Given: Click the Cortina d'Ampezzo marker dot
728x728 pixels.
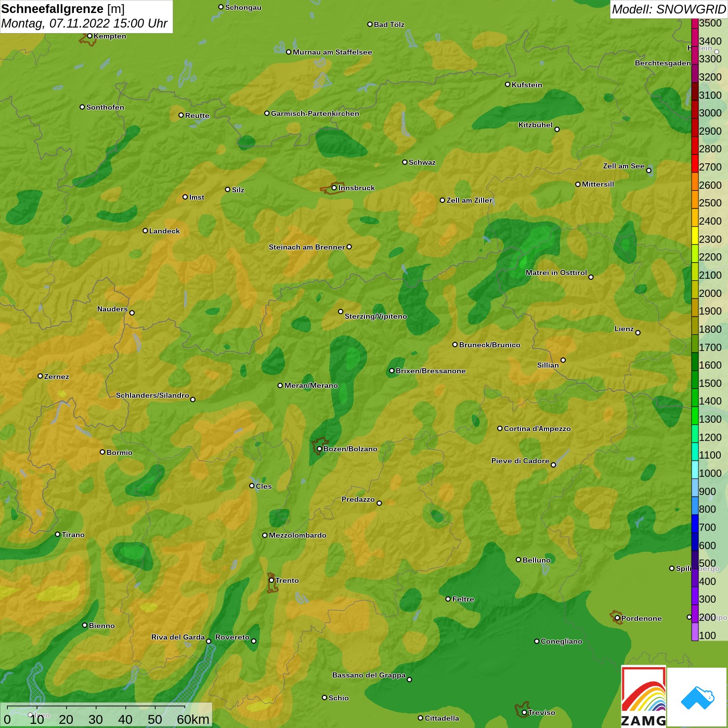Looking at the screenshot, I should [x=500, y=428].
